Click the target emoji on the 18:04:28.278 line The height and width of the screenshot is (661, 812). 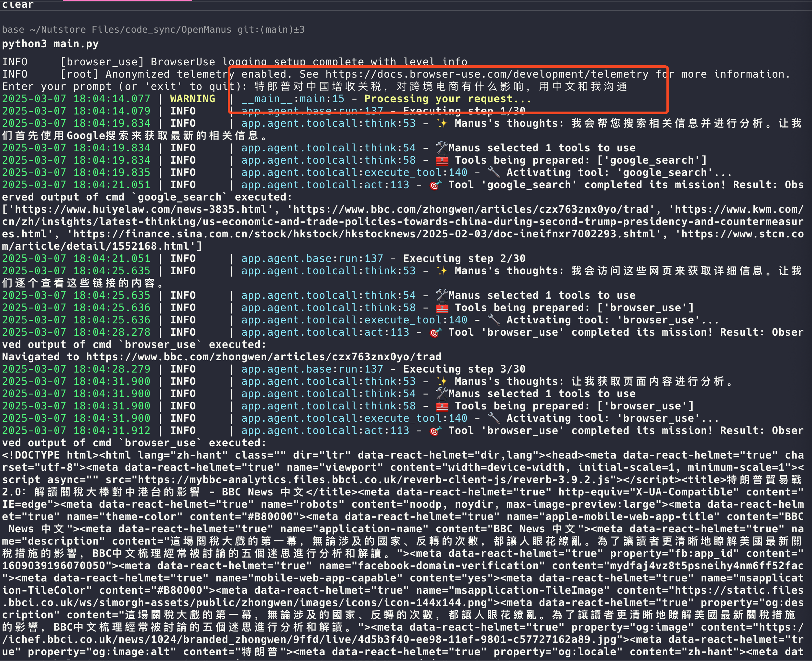coord(435,332)
